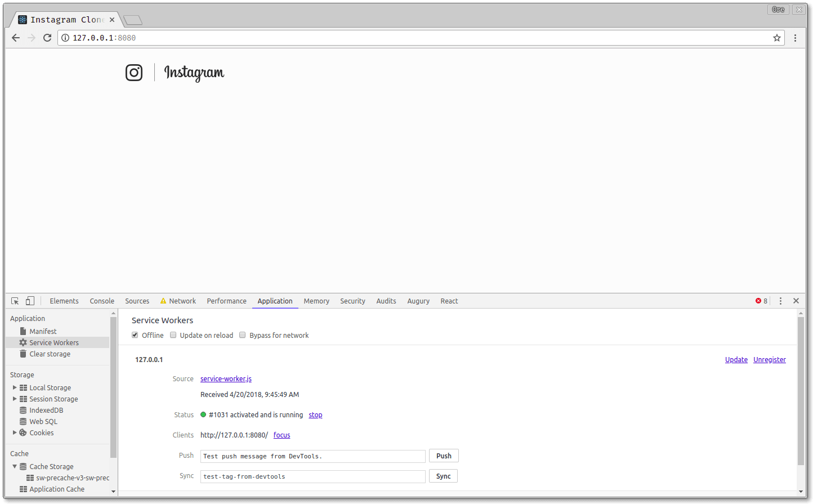This screenshot has width=813, height=504.
Task: Click the Instagram wordmark
Action: tap(194, 73)
